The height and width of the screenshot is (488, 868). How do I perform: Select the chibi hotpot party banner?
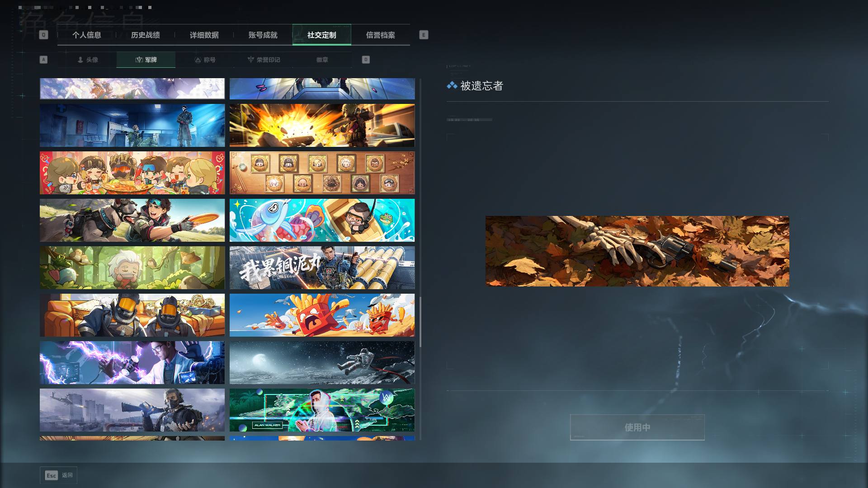coord(132,173)
